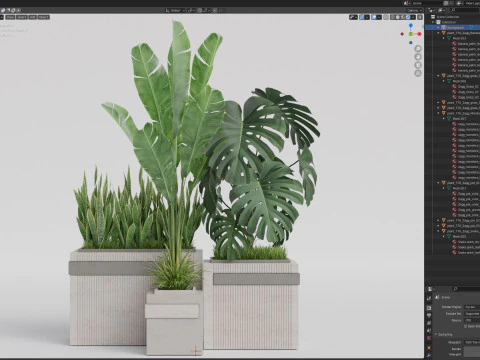Open the Output properties tab

point(429,315)
